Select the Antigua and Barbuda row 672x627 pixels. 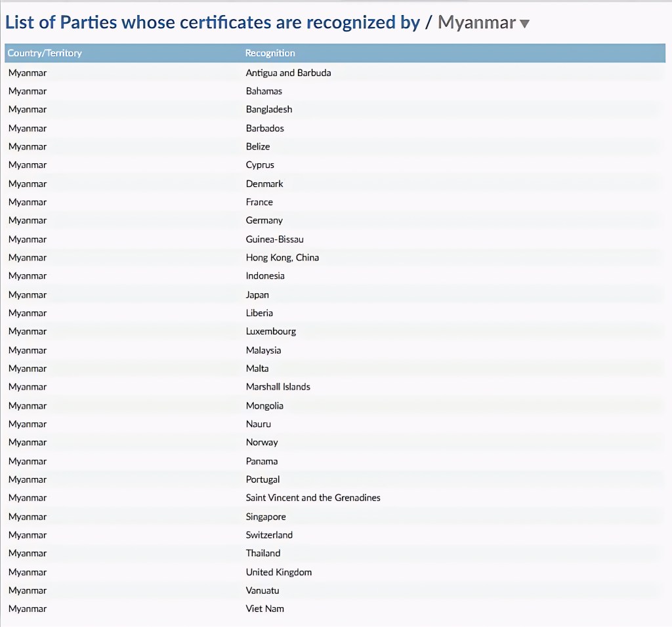[288, 73]
